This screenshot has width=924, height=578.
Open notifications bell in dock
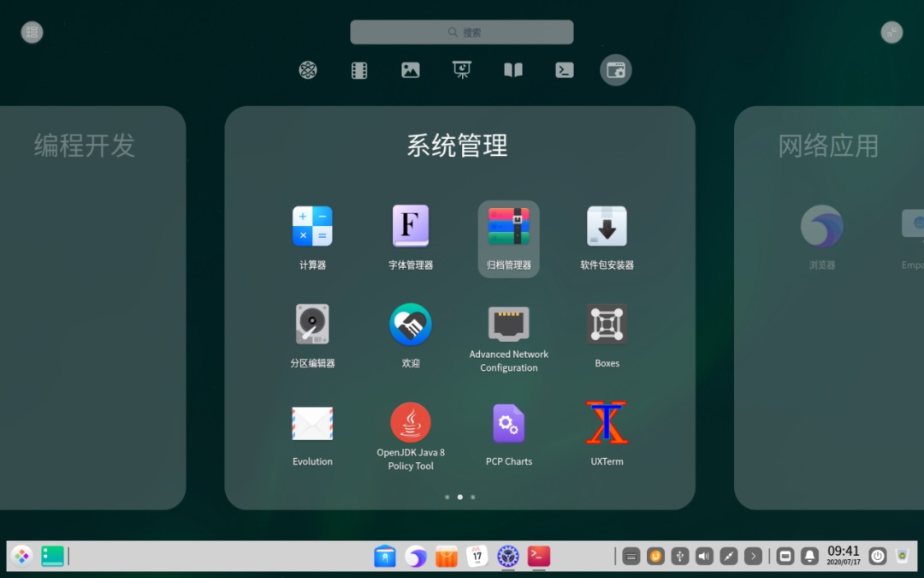coord(809,557)
